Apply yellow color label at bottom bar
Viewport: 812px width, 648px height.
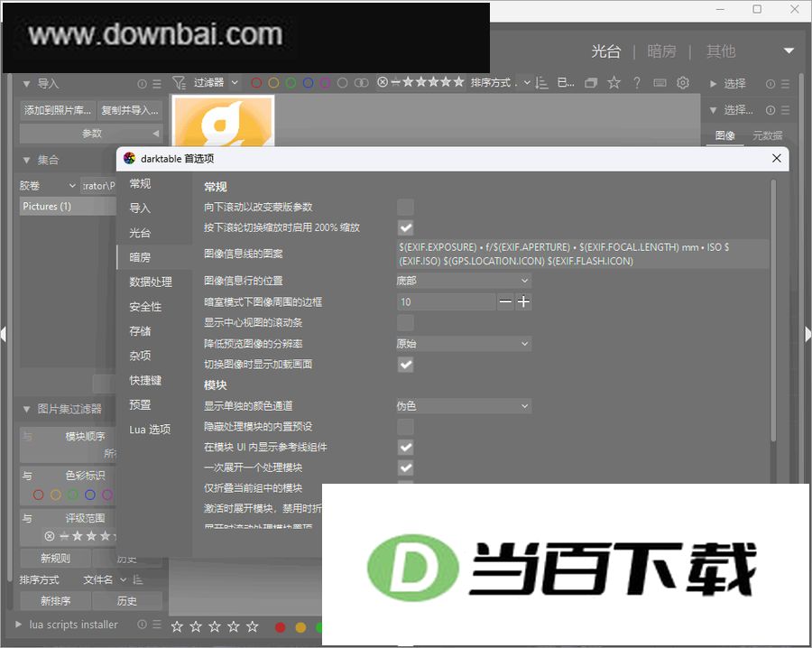pyautogui.click(x=300, y=628)
